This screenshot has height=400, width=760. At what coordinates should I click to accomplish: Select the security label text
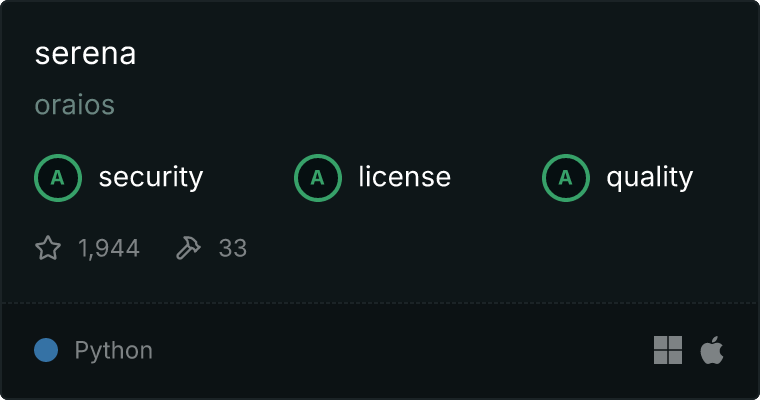click(x=151, y=177)
